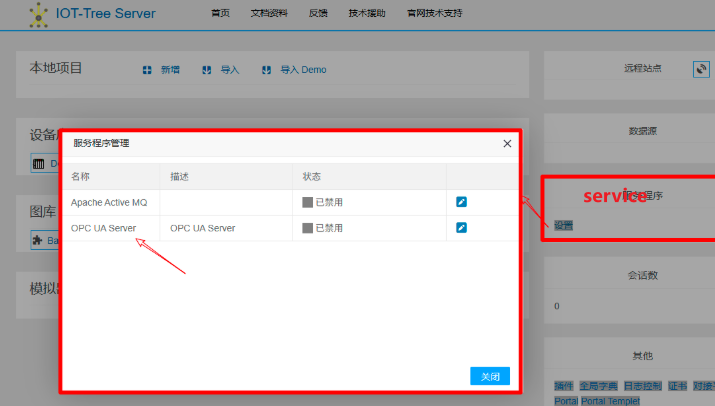Viewport: 715px width, 406px height.
Task: Click the 远程站点 panel heading
Action: [x=642, y=68]
